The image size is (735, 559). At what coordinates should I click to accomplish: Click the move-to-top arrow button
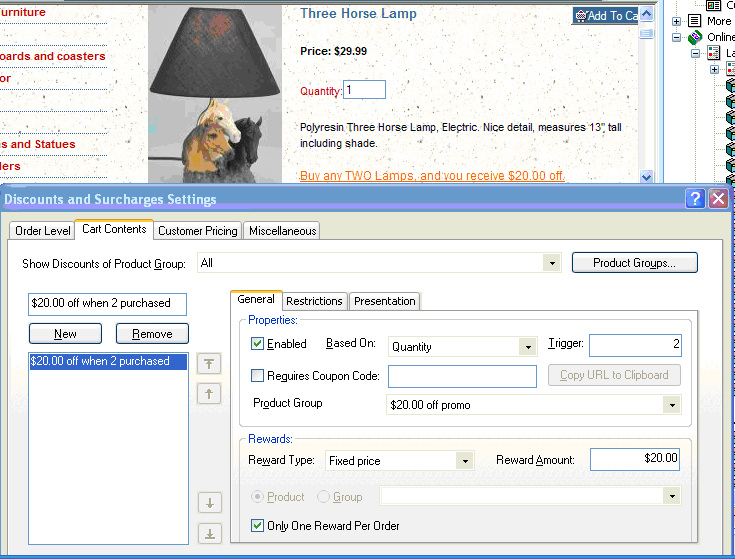211,364
